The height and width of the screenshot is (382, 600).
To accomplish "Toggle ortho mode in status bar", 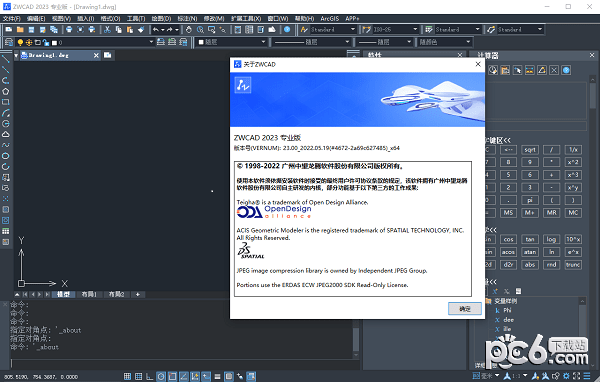I will (150, 377).
